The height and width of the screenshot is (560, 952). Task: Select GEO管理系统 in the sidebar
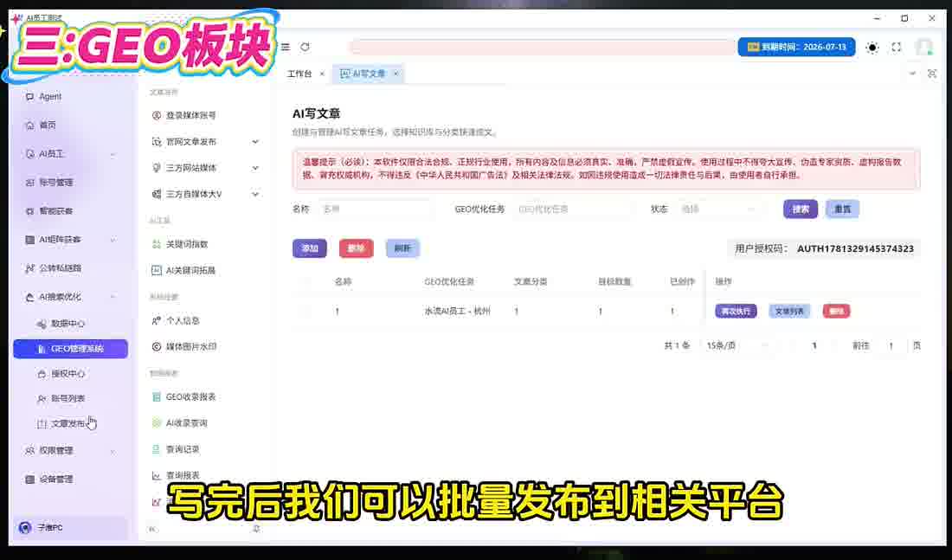click(70, 349)
